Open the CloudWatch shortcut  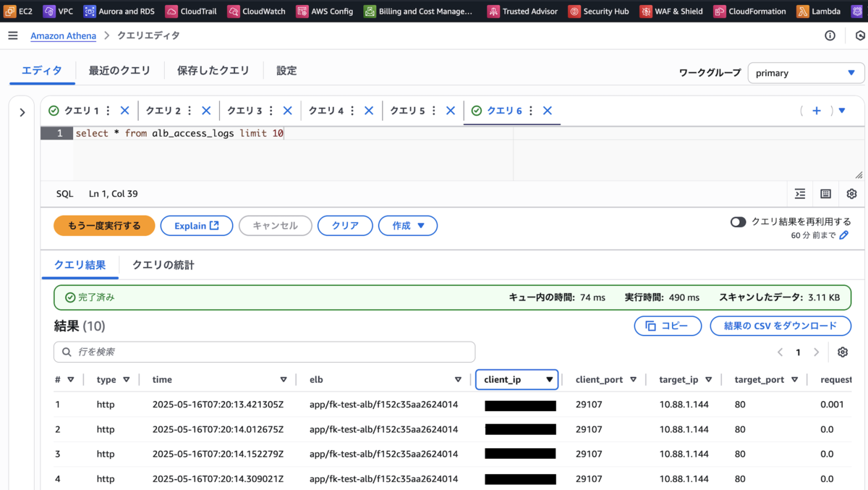click(x=257, y=12)
